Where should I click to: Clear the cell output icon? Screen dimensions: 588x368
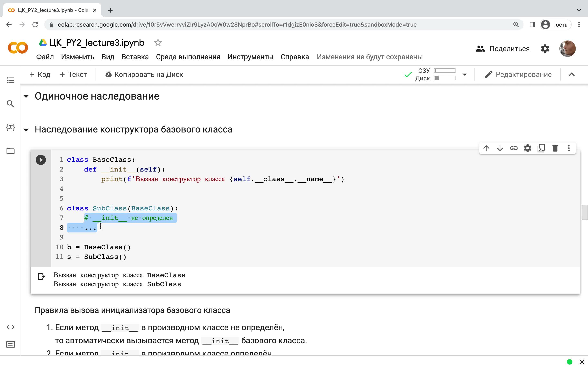[42, 276]
